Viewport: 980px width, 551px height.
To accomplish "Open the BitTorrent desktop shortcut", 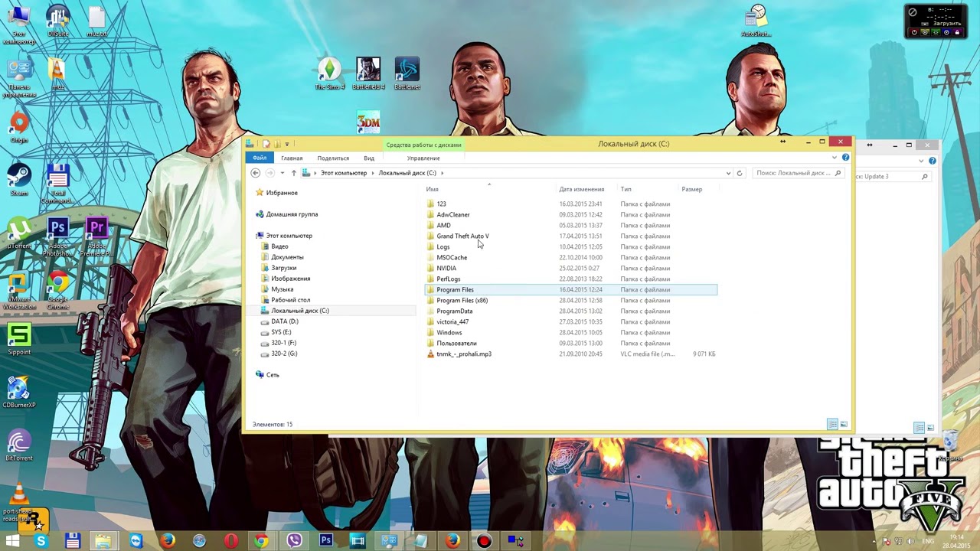I will [x=19, y=445].
